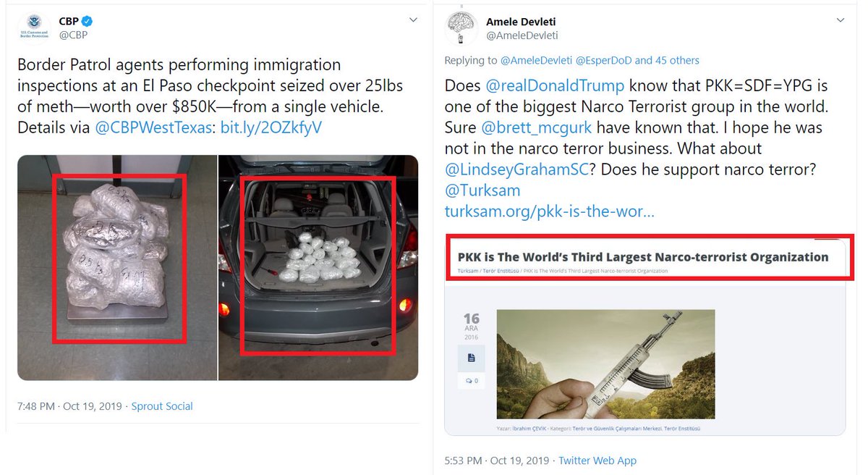The width and height of the screenshot is (868, 475).
Task: Click the Sprout Social source link
Action: (x=162, y=406)
